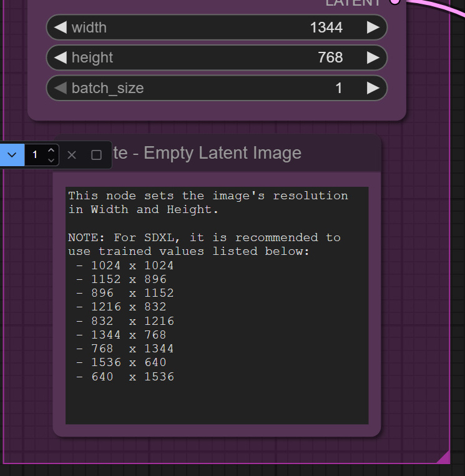Click the LATENT output connector dot
Screen dimensions: 465x476
[x=394, y=1]
